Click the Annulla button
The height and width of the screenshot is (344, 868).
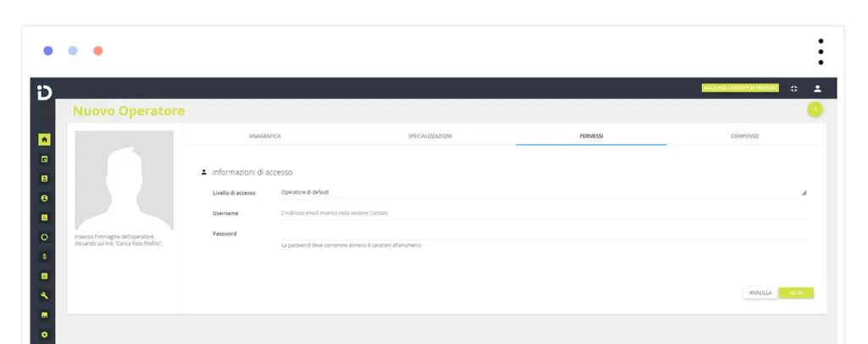[760, 292]
